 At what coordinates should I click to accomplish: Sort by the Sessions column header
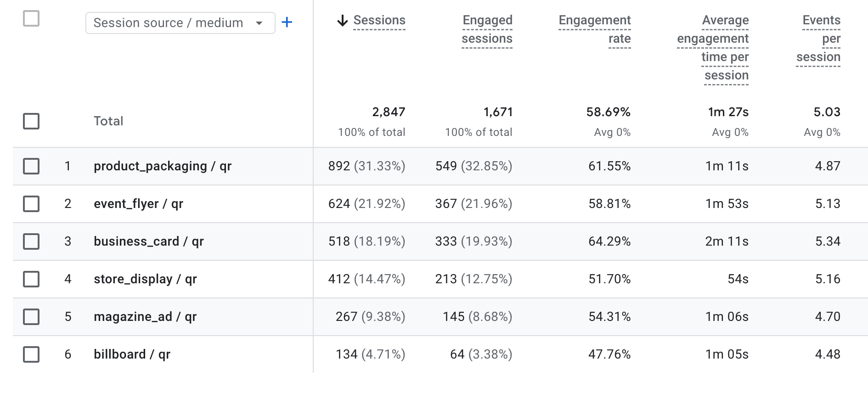379,21
